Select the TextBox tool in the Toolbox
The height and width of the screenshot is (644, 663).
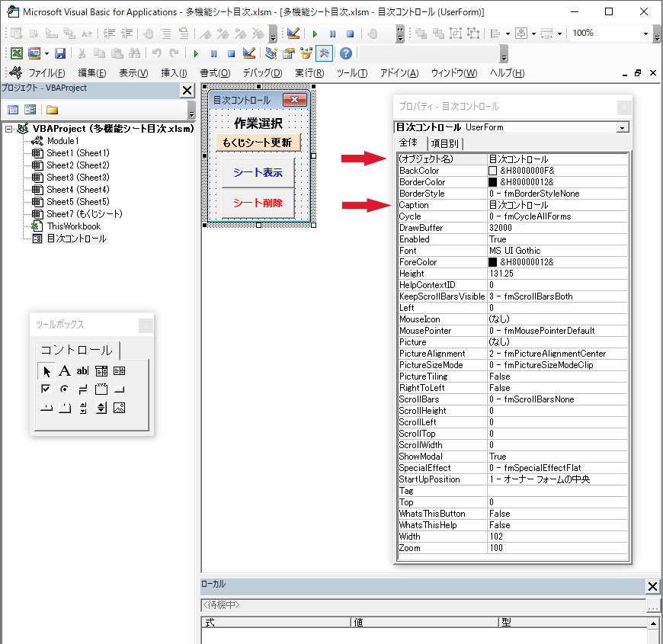tap(82, 371)
